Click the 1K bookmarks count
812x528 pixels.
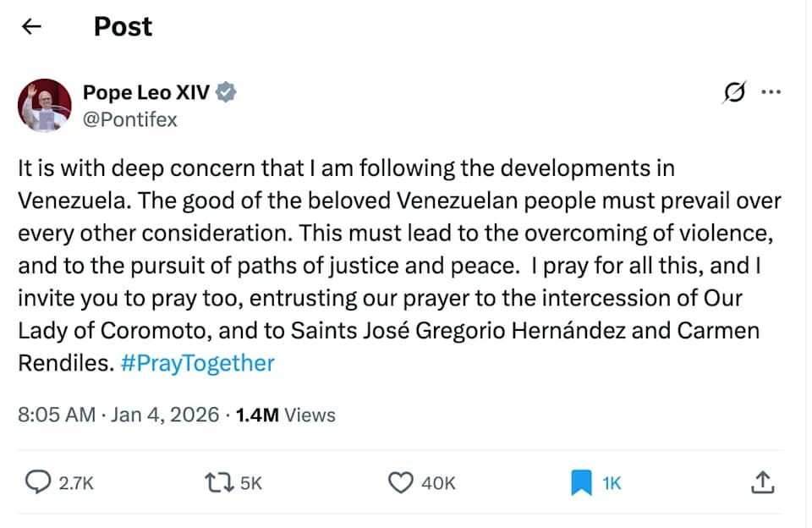tap(611, 482)
